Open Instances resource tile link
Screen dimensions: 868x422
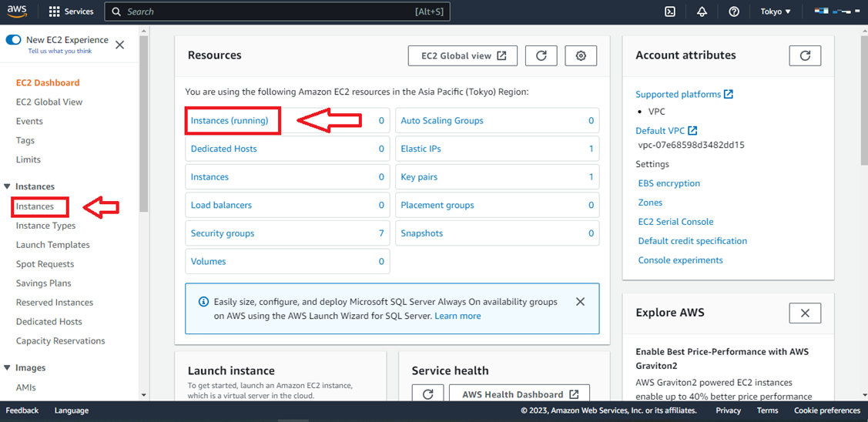point(209,176)
